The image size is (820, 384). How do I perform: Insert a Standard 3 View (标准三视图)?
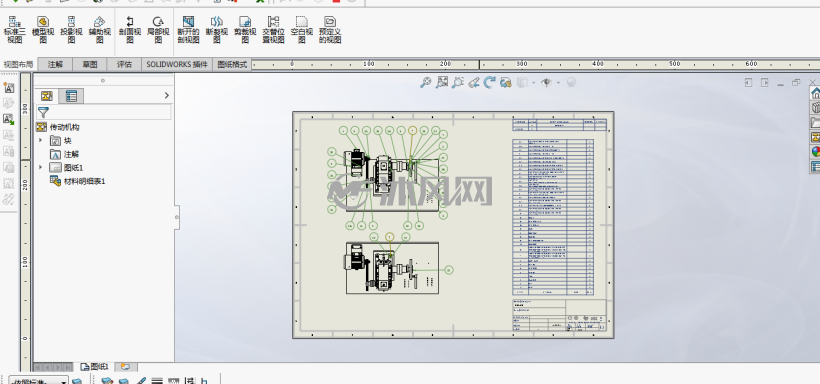[14, 29]
